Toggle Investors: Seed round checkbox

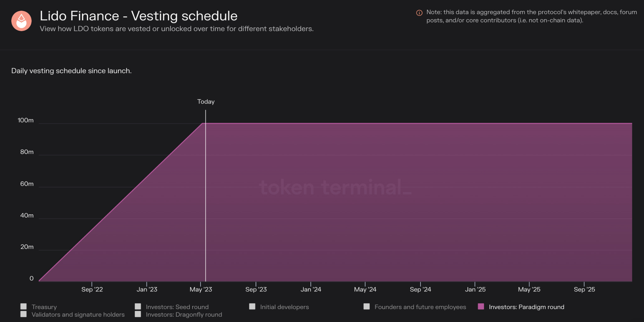click(x=138, y=307)
